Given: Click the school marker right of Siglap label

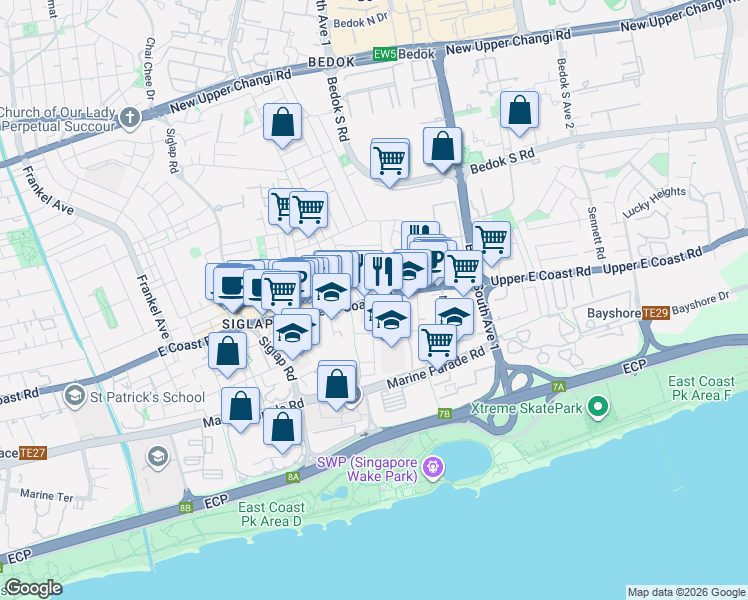Looking at the screenshot, I should coord(292,334).
